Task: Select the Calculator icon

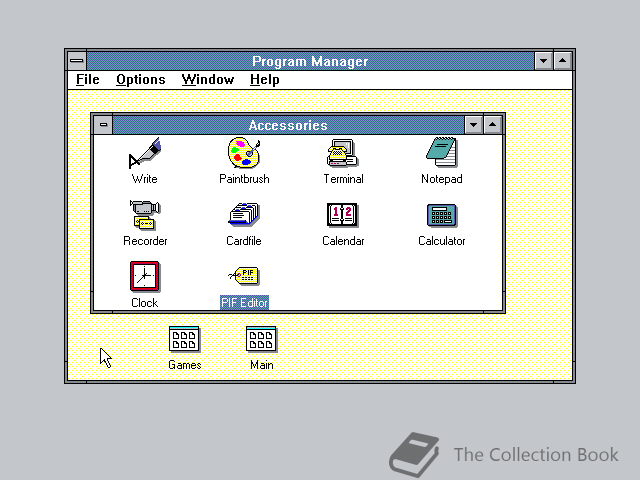Action: [442, 215]
